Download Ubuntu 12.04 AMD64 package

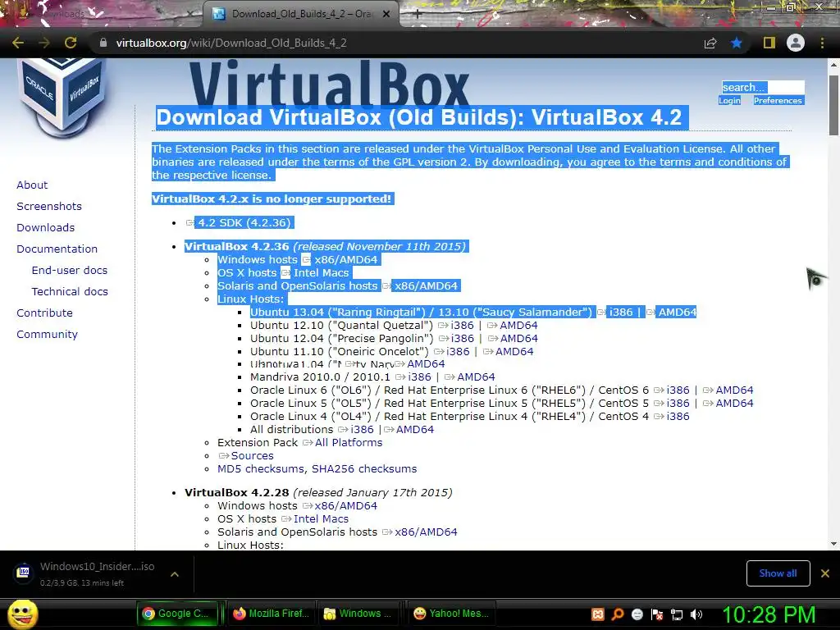518,339
